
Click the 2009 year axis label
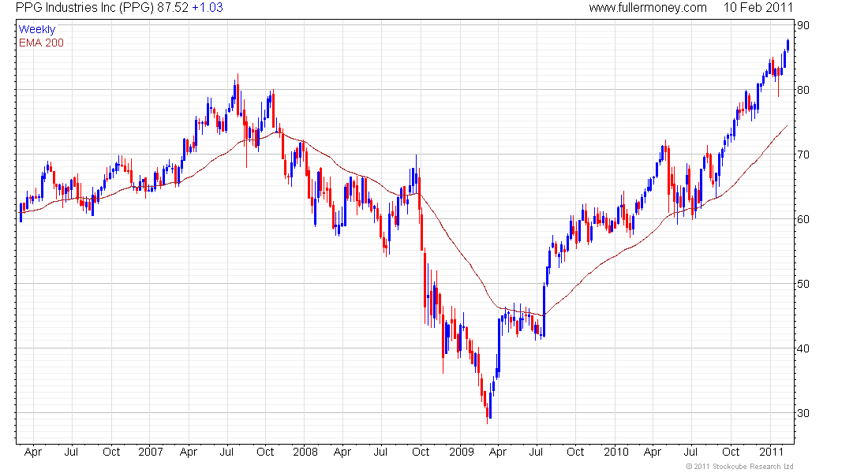461,452
